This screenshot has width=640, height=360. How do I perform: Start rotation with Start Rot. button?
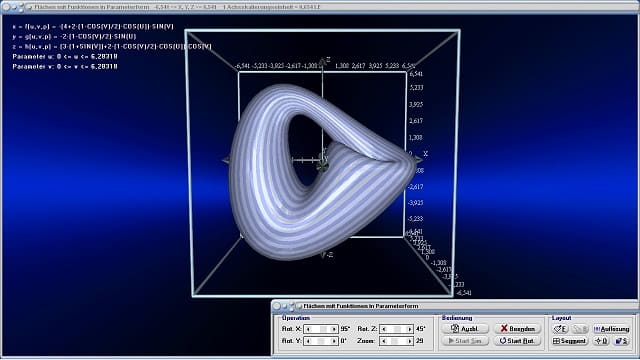(517, 340)
